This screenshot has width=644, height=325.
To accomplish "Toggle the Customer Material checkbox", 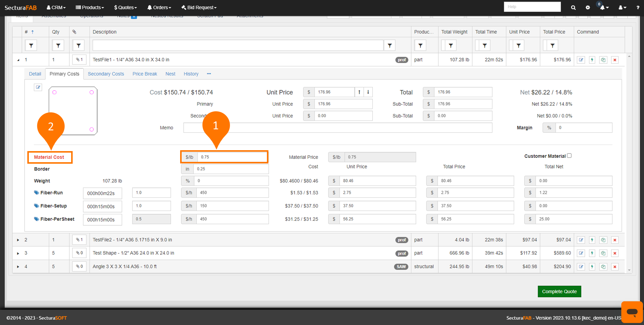I will click(x=569, y=156).
